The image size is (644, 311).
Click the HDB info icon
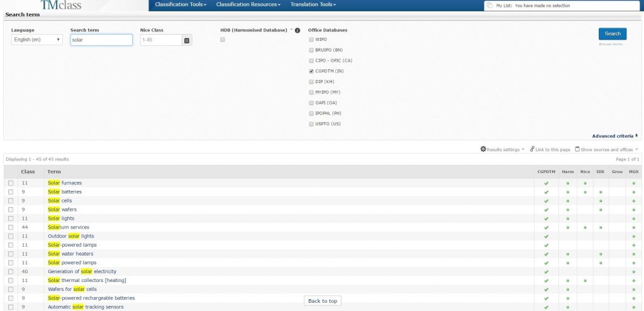(x=297, y=30)
